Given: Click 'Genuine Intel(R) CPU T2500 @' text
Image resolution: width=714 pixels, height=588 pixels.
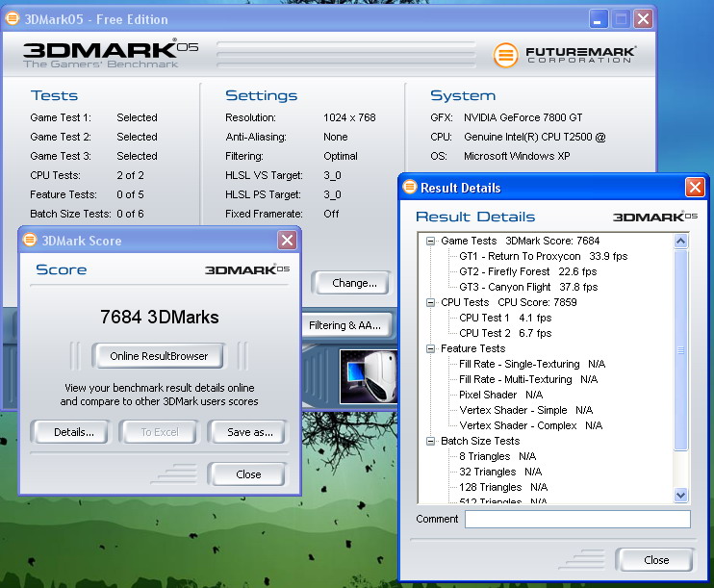Looking at the screenshot, I should coord(535,137).
